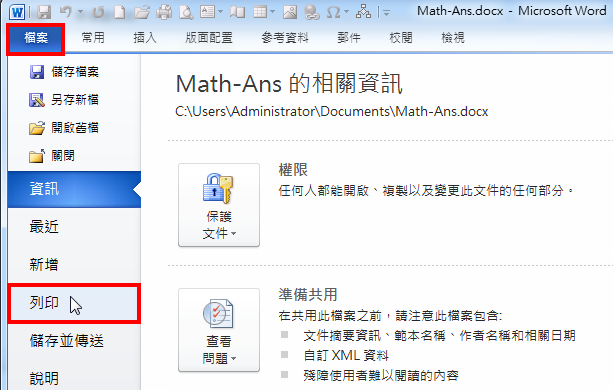Click the Text Box icon in toolbar
613x390 pixels.
[x=207, y=12]
